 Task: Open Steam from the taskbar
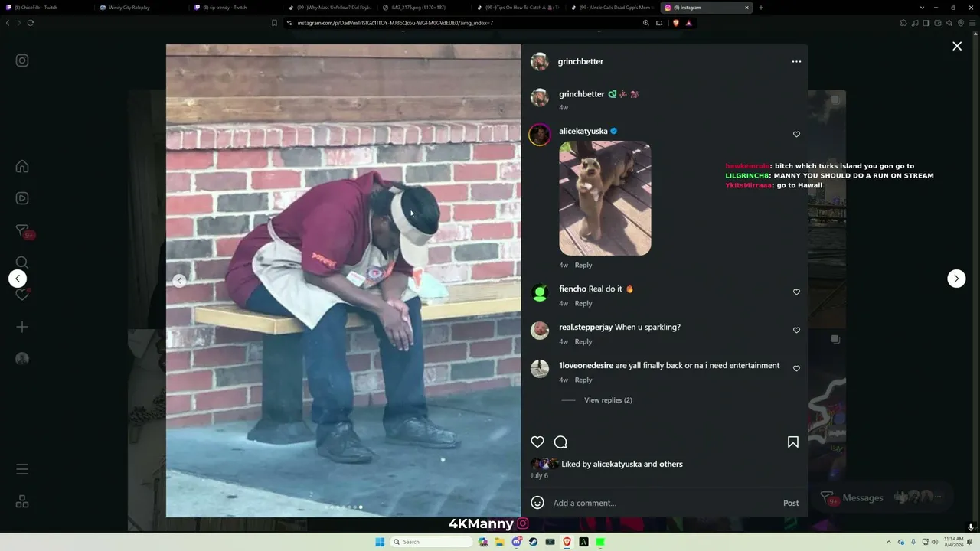pos(533,542)
